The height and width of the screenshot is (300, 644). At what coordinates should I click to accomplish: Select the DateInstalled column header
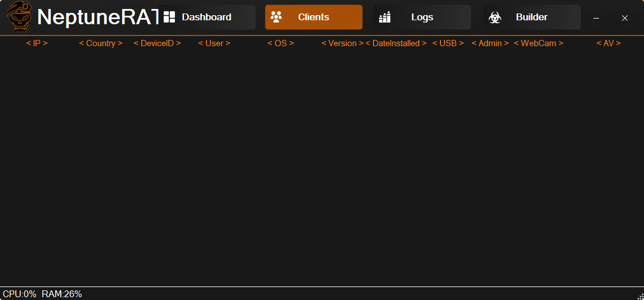coord(396,43)
